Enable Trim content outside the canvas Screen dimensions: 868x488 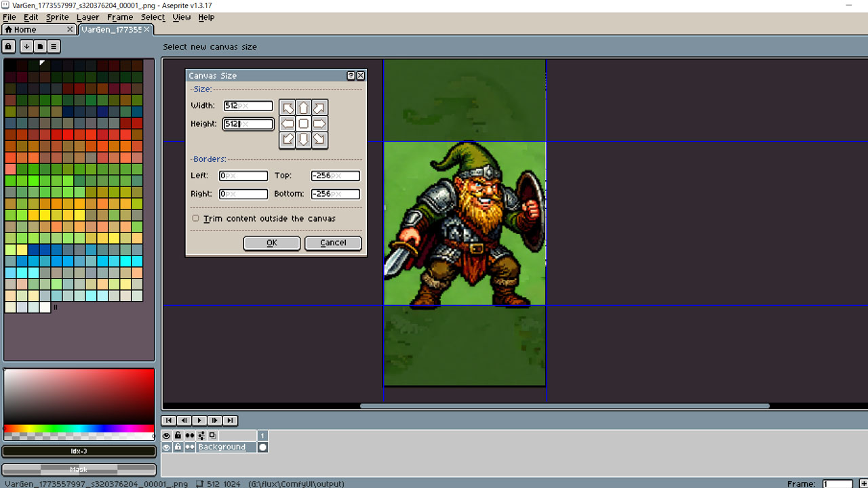[196, 218]
